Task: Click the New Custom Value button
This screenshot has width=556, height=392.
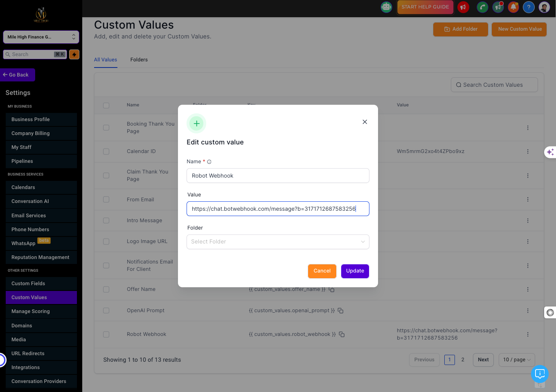Action: [520, 29]
